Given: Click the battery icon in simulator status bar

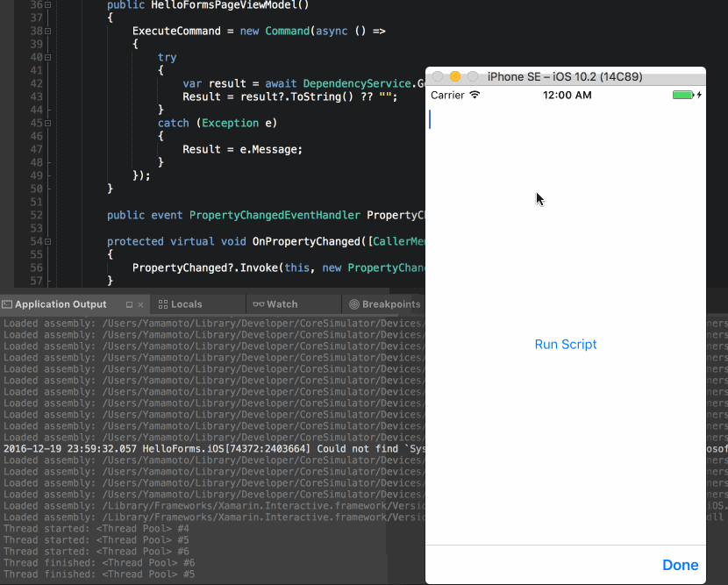Looking at the screenshot, I should [x=683, y=95].
